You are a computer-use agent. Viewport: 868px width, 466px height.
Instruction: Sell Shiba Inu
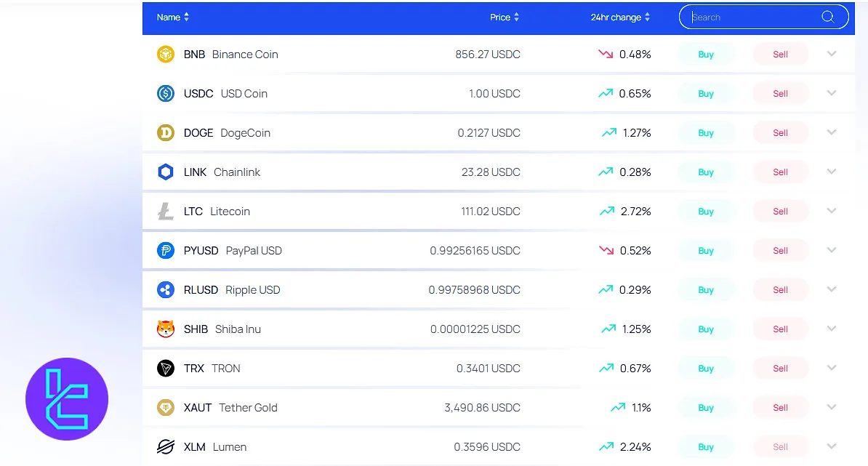click(x=781, y=329)
